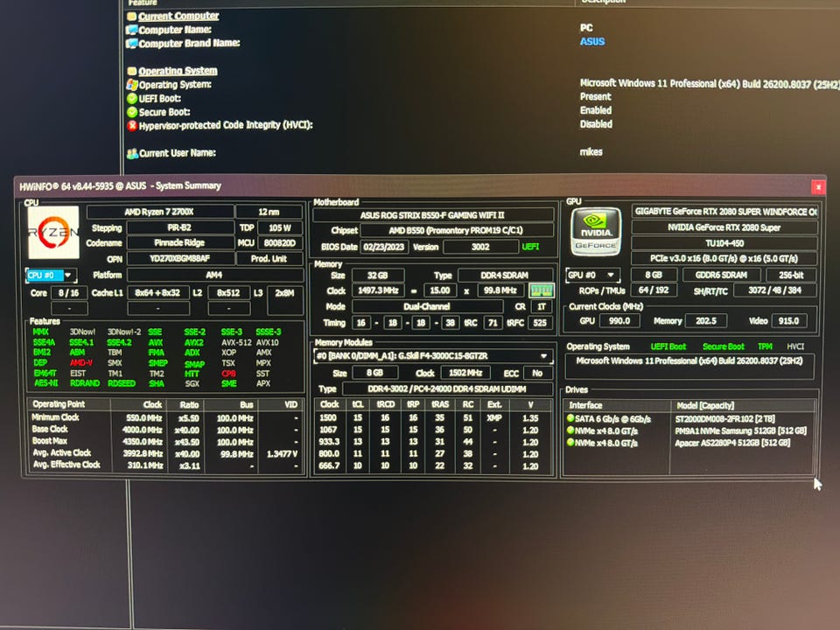Click the Operating System heading link
Screen dimensions: 840x630
tap(178, 71)
